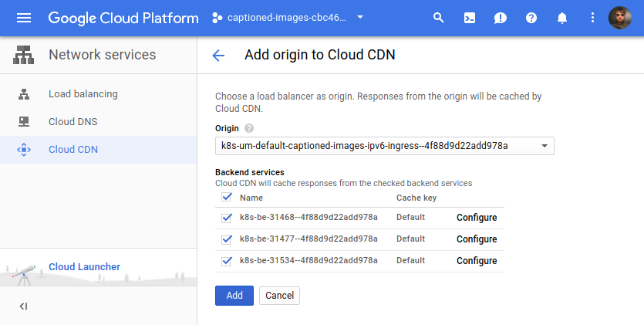Open the captioned-images project selector
This screenshot has height=325, width=644.
click(288, 18)
